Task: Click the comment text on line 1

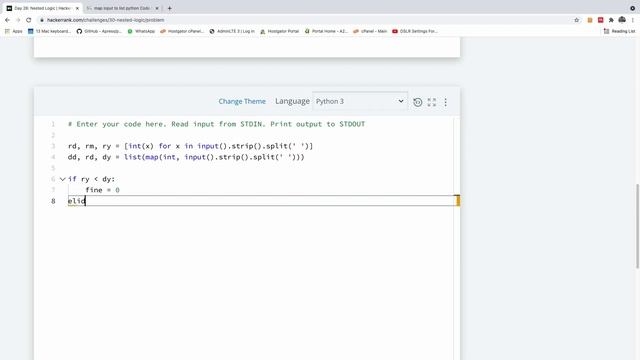Action: 216,124
